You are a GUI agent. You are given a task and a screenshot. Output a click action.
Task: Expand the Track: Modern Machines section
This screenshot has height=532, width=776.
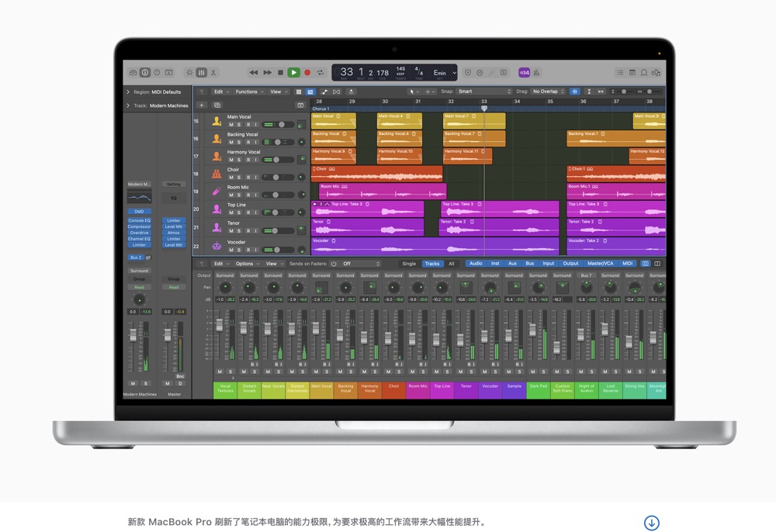(128, 105)
